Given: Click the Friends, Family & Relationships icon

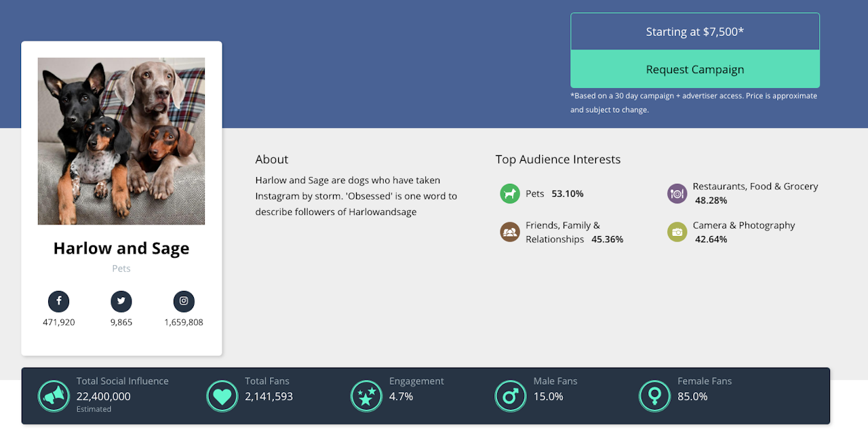Looking at the screenshot, I should pos(510,233).
